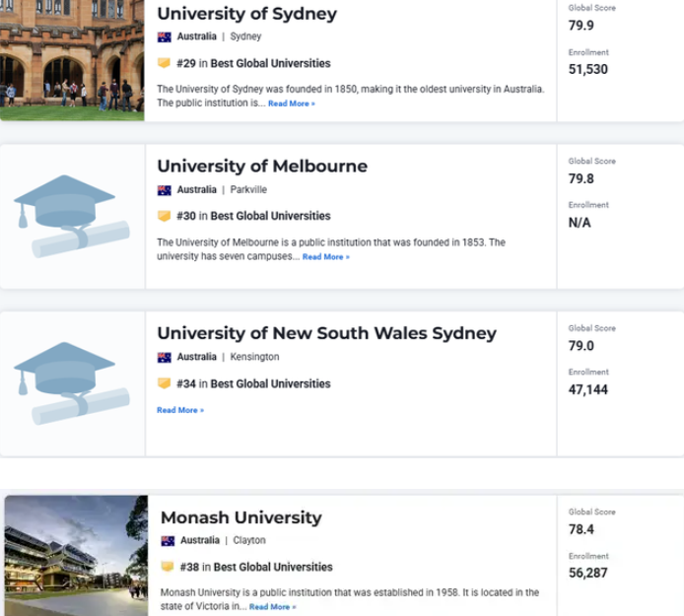Click University of Melbourne graduation cap placeholder
The height and width of the screenshot is (616, 684).
[x=72, y=217]
